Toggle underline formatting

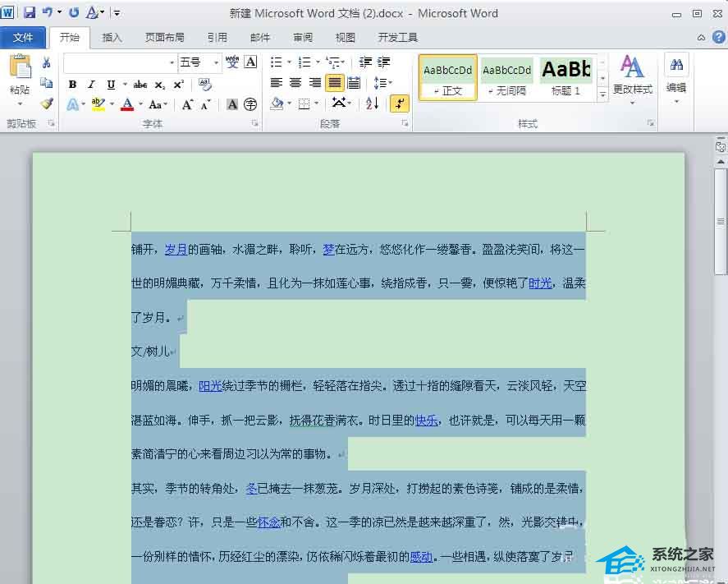click(111, 85)
